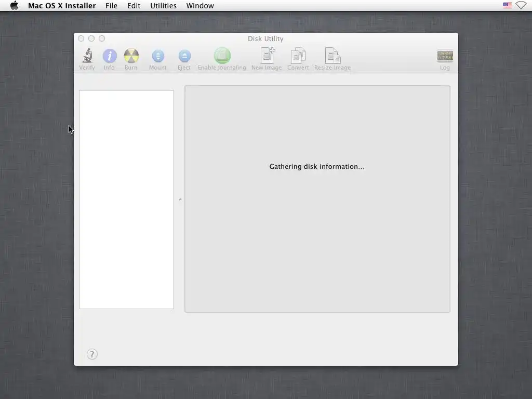The height and width of the screenshot is (399, 532).
Task: Open the Log viewer icon
Action: [445, 56]
